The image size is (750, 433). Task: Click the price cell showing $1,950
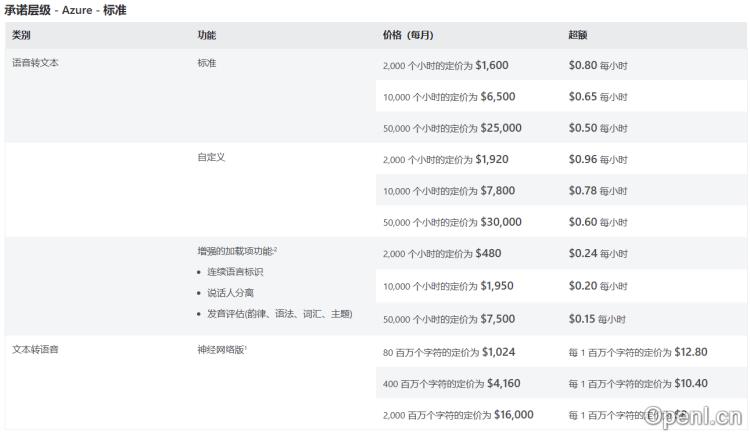pyautogui.click(x=448, y=286)
